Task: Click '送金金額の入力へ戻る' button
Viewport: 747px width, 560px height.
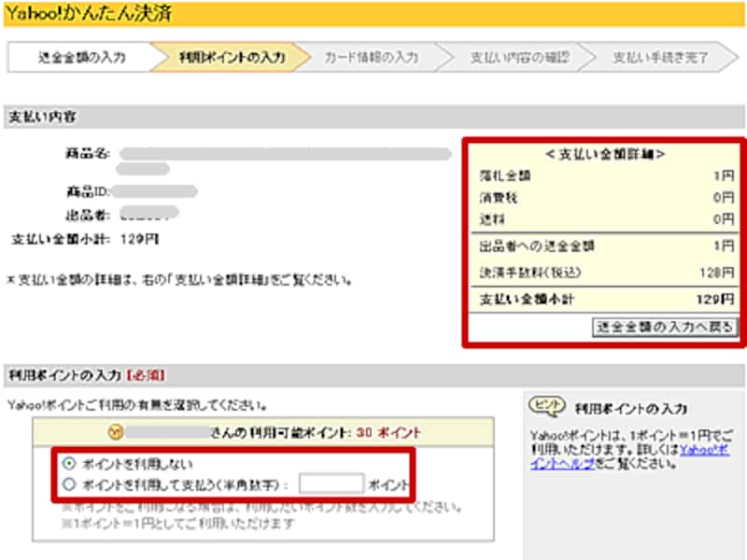Action: [665, 328]
